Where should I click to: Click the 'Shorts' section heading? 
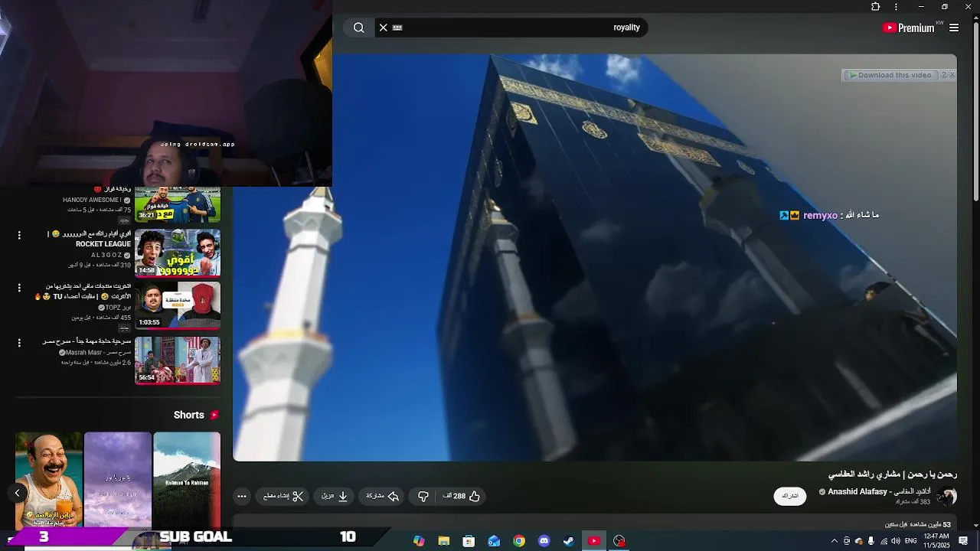pos(189,415)
